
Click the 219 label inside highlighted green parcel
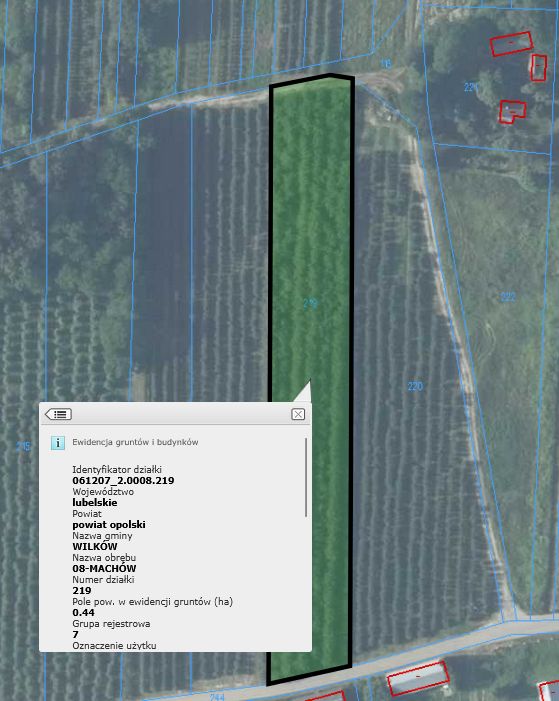click(310, 304)
